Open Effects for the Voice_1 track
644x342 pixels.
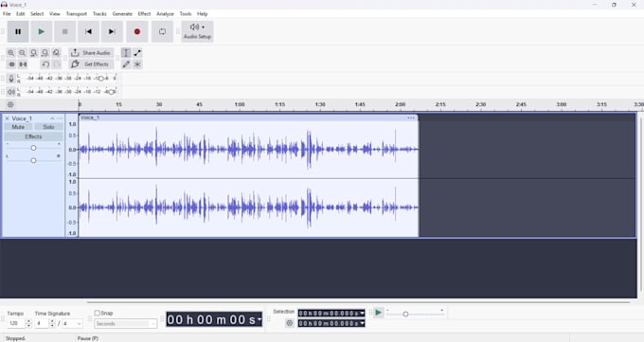coord(34,136)
